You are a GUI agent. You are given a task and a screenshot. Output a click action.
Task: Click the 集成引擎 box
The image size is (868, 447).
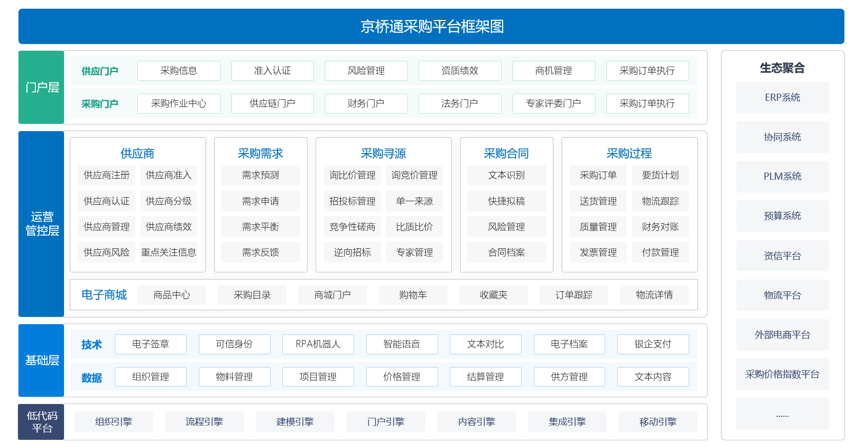[x=567, y=422]
